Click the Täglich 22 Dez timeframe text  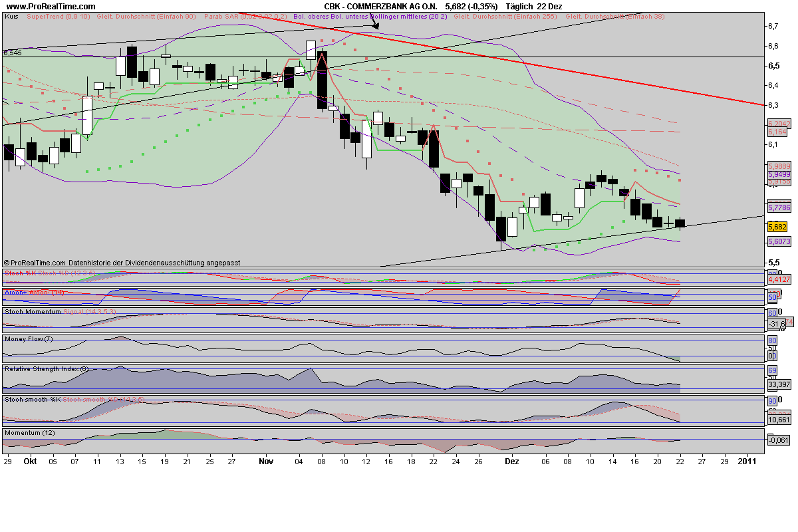pyautogui.click(x=534, y=6)
